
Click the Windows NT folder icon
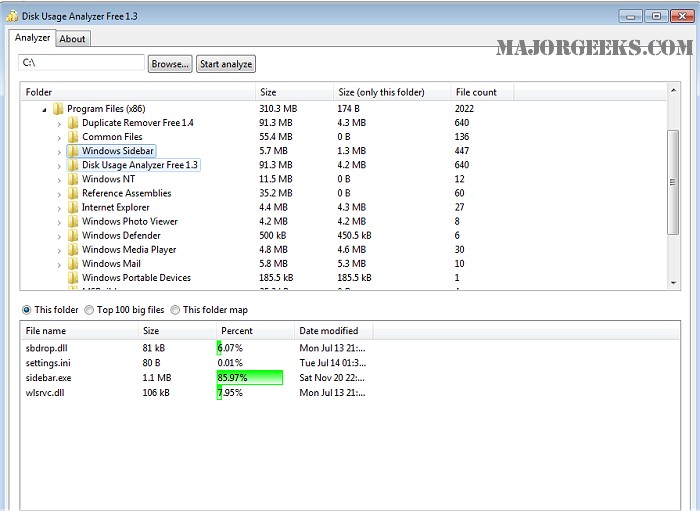pyautogui.click(x=73, y=179)
